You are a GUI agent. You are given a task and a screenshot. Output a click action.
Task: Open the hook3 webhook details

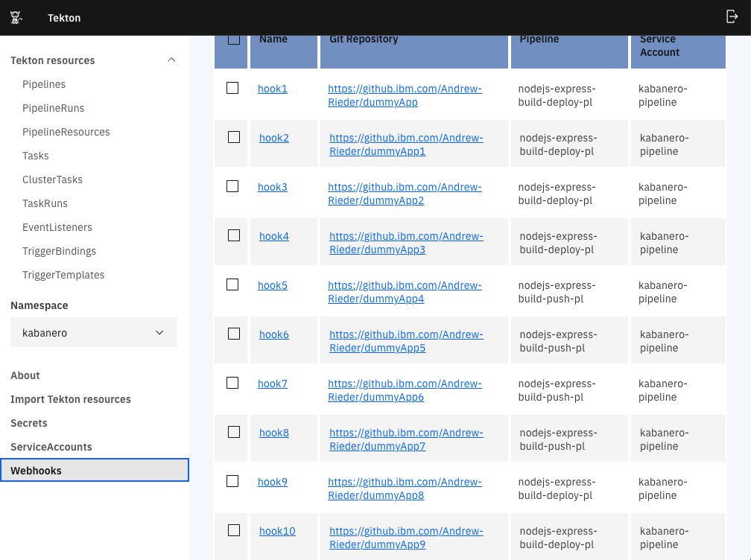tap(272, 186)
